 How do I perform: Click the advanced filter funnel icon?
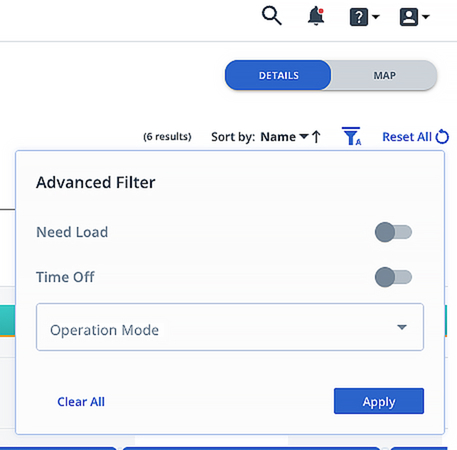coord(351,136)
